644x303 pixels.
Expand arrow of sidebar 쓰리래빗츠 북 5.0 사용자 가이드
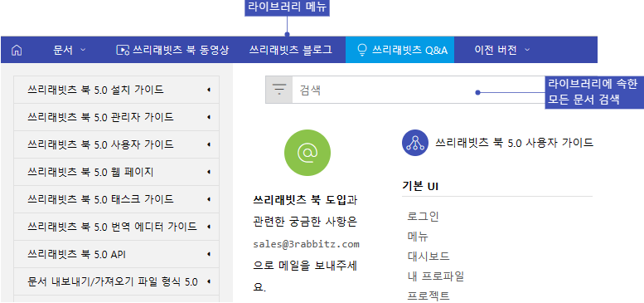(x=209, y=144)
